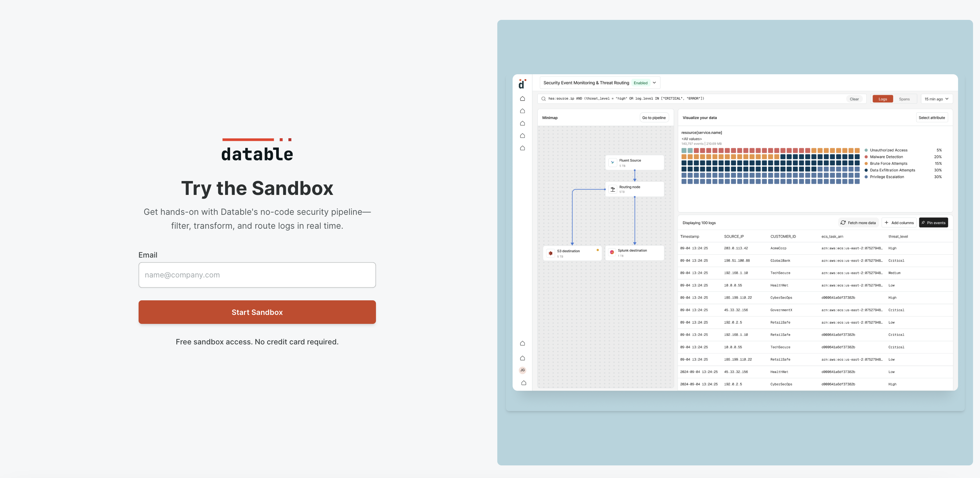Switch to the Spans tab

click(904, 99)
